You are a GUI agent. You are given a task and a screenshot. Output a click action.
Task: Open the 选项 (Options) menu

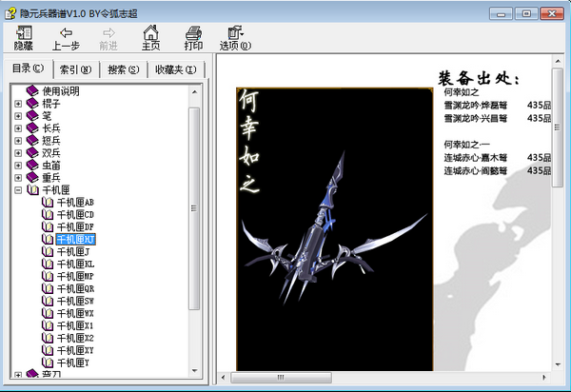pyautogui.click(x=235, y=38)
